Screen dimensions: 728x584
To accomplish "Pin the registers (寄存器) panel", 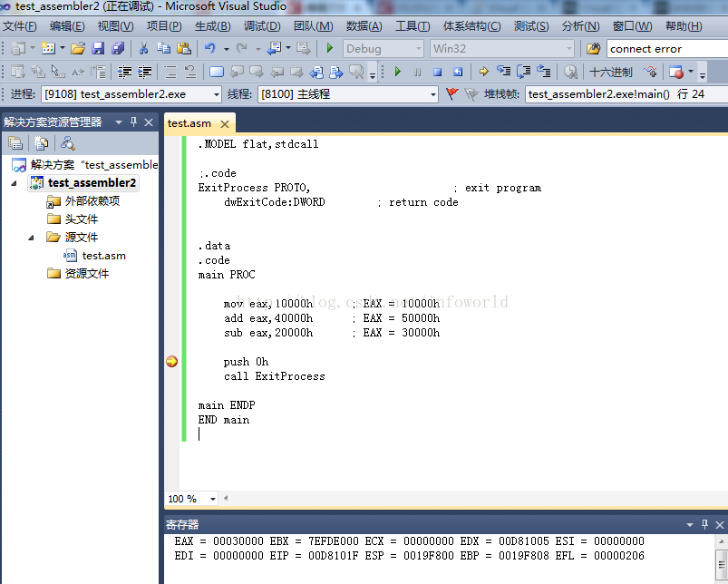I will tap(704, 524).
